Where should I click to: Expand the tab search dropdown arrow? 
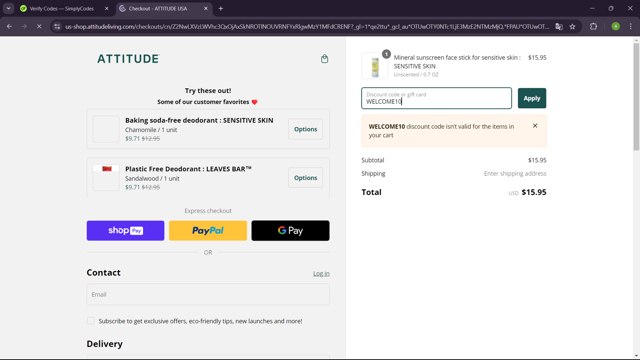click(x=9, y=9)
